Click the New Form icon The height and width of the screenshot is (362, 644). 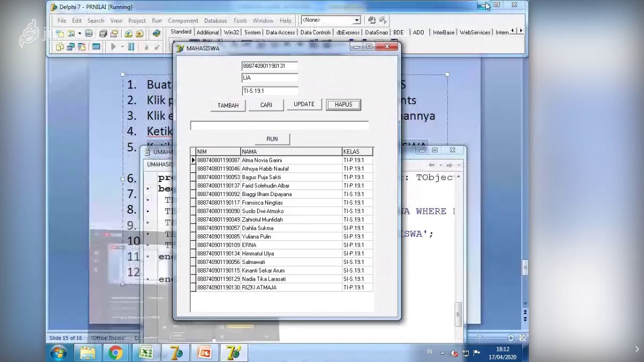point(96,47)
